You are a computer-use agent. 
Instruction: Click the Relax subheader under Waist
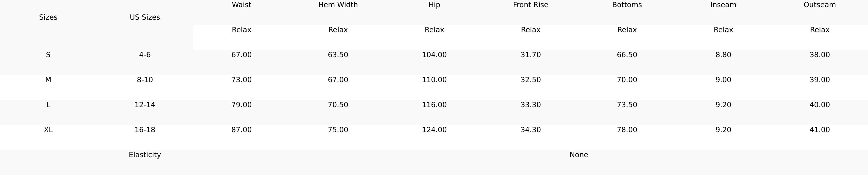click(241, 30)
